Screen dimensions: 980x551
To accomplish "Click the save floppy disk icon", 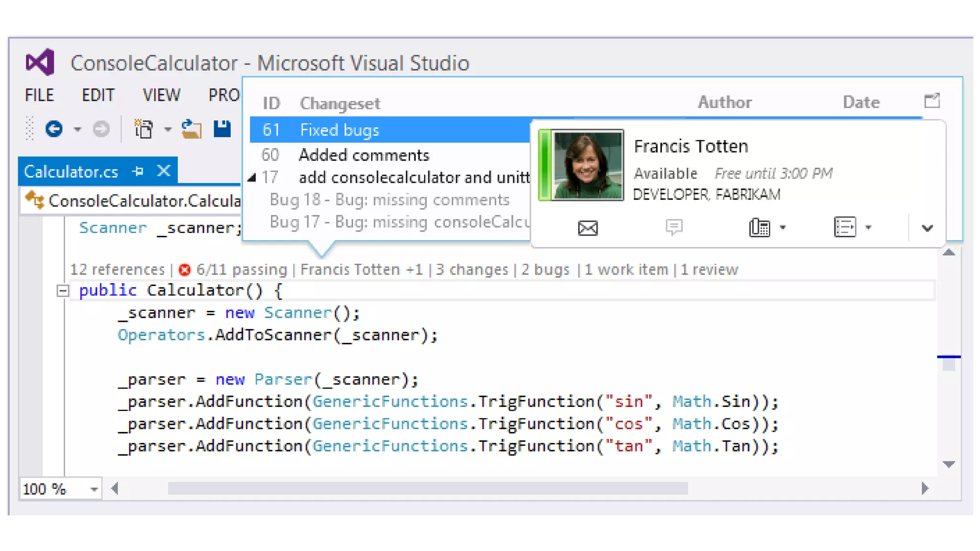I will 222,129.
